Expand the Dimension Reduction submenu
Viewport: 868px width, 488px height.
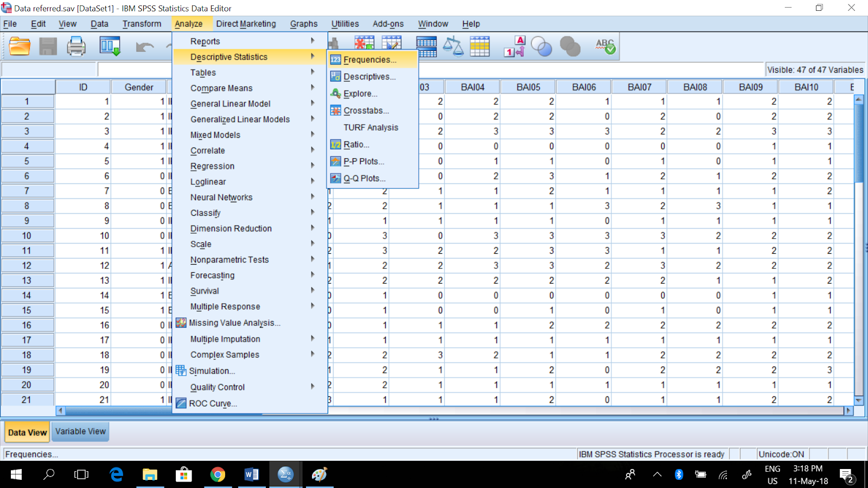point(250,229)
